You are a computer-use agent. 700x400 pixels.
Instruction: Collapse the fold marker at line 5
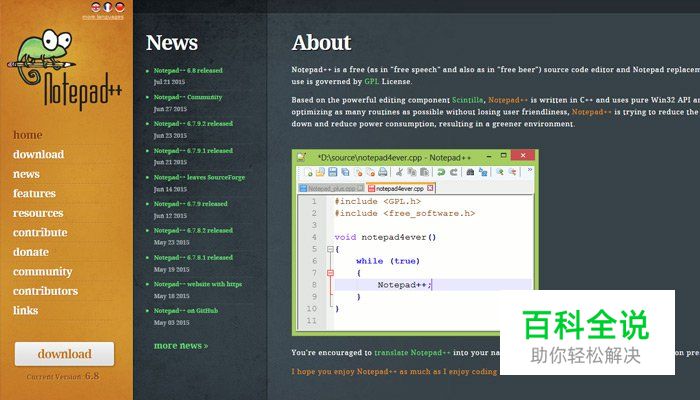click(330, 248)
